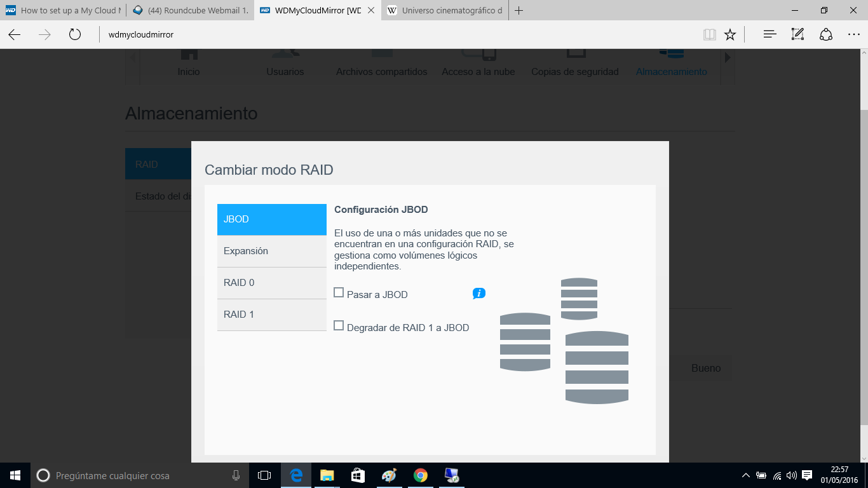868x488 pixels.
Task: Open File Explorer from the taskbar
Action: [327, 475]
